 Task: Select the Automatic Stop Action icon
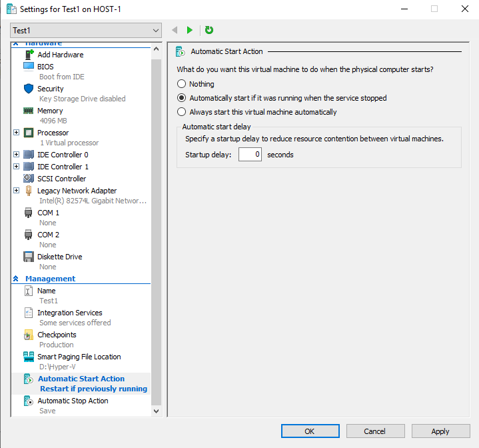[x=29, y=401]
